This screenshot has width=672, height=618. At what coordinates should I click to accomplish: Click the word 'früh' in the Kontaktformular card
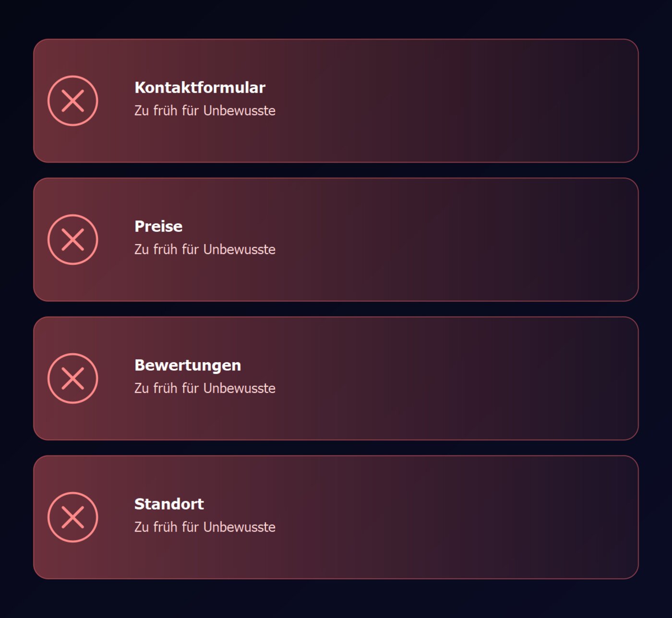165,110
